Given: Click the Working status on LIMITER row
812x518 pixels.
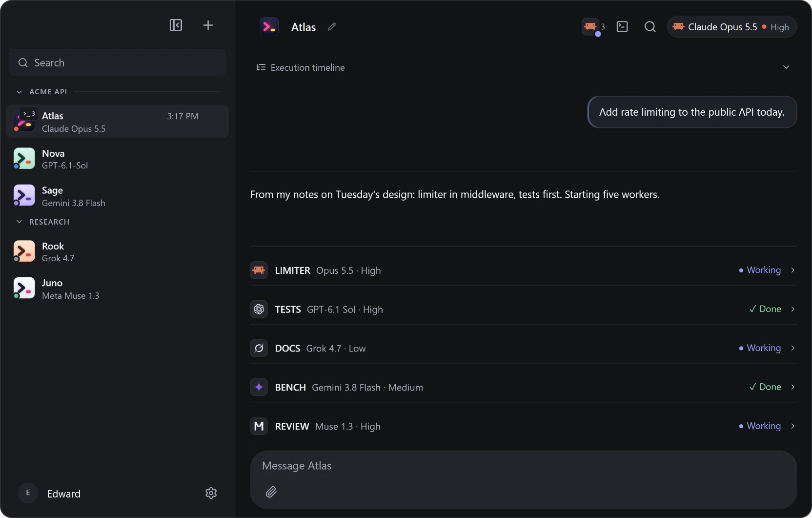Looking at the screenshot, I should pyautogui.click(x=760, y=270).
